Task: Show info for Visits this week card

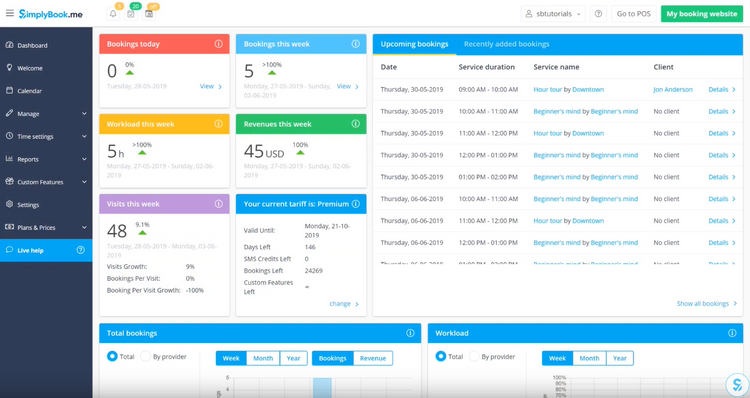Action: click(x=219, y=204)
